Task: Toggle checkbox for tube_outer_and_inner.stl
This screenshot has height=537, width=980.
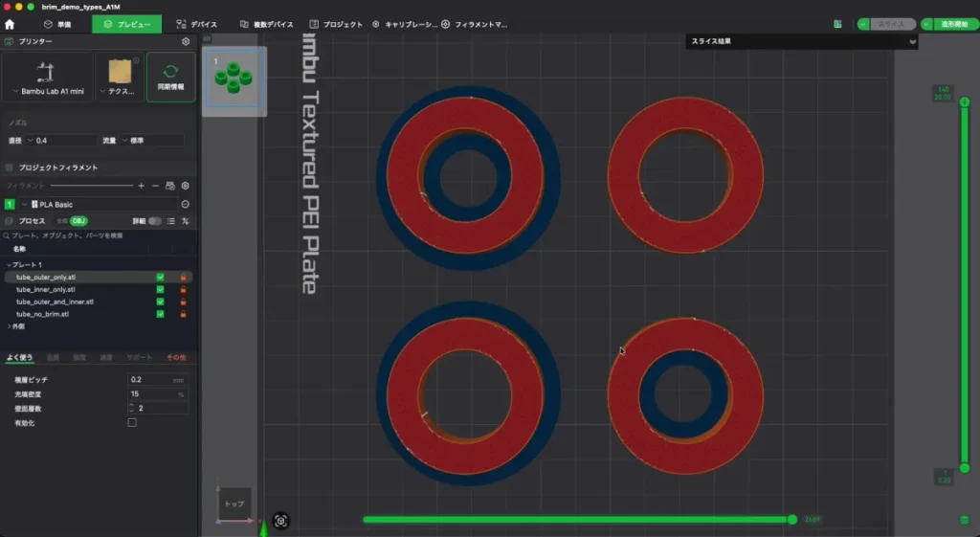Action: [x=160, y=302]
